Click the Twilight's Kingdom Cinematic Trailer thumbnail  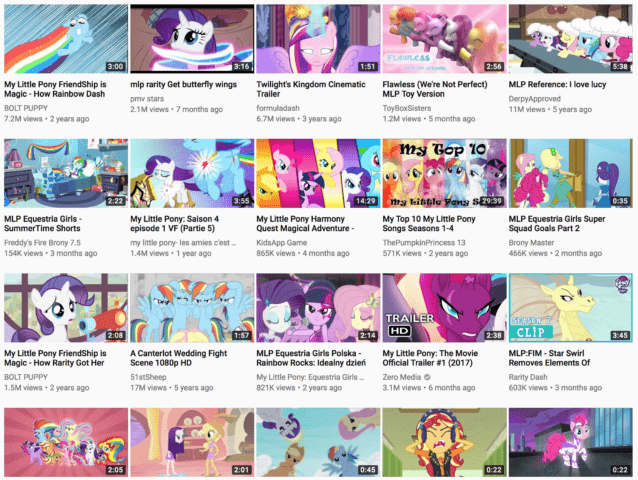[x=318, y=39]
